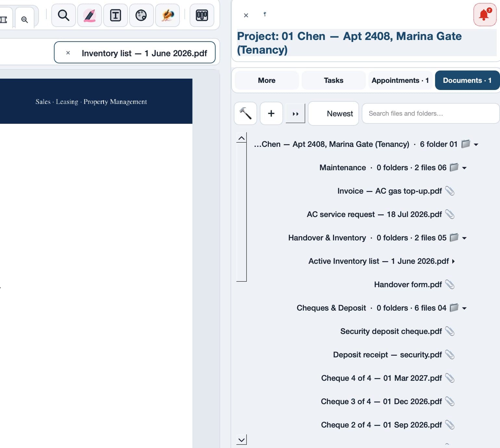
Task: Open the board columns view icon
Action: [x=202, y=15]
